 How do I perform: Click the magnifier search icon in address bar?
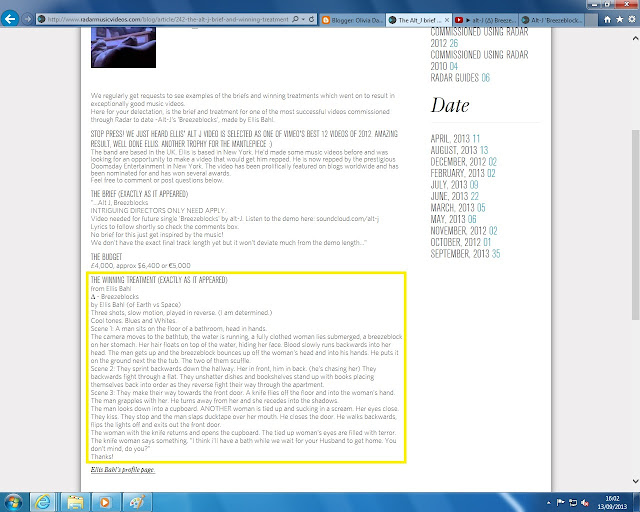295,19
